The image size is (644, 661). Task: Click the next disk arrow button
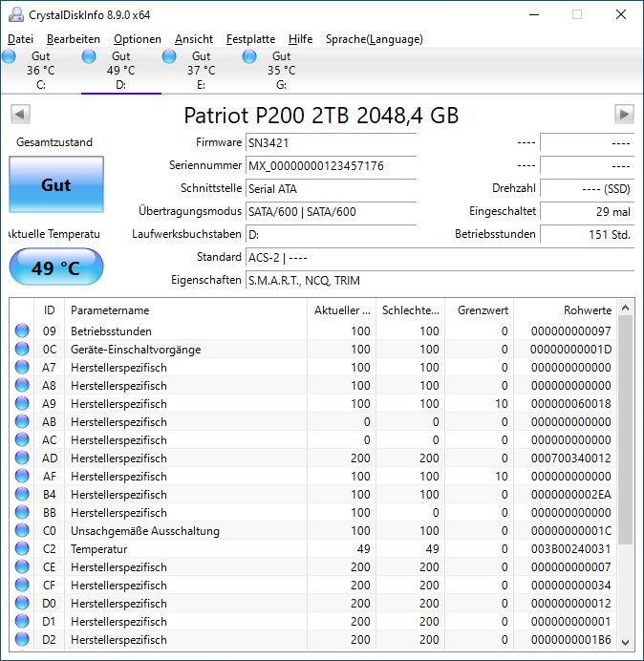pyautogui.click(x=624, y=114)
